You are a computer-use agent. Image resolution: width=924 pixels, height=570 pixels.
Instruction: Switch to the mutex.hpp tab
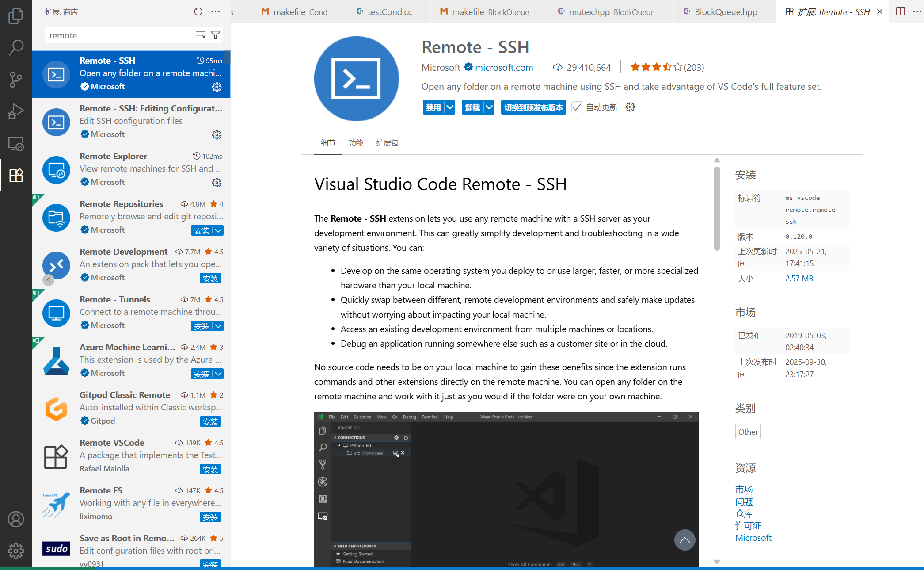pyautogui.click(x=610, y=12)
